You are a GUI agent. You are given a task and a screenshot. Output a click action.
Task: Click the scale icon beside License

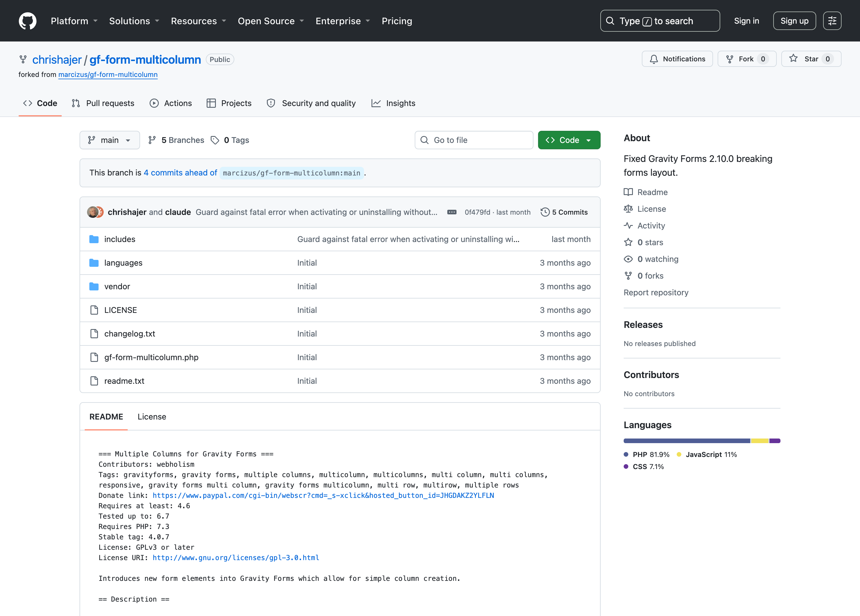click(628, 209)
